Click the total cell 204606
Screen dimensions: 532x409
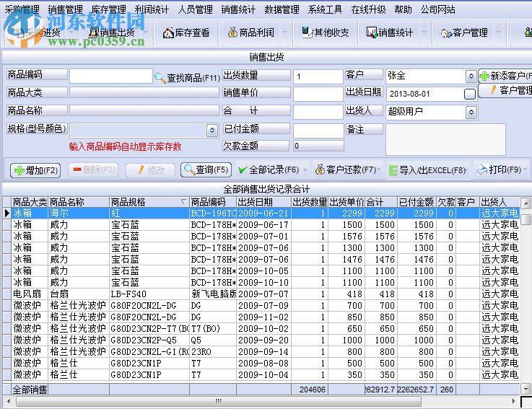(310, 390)
